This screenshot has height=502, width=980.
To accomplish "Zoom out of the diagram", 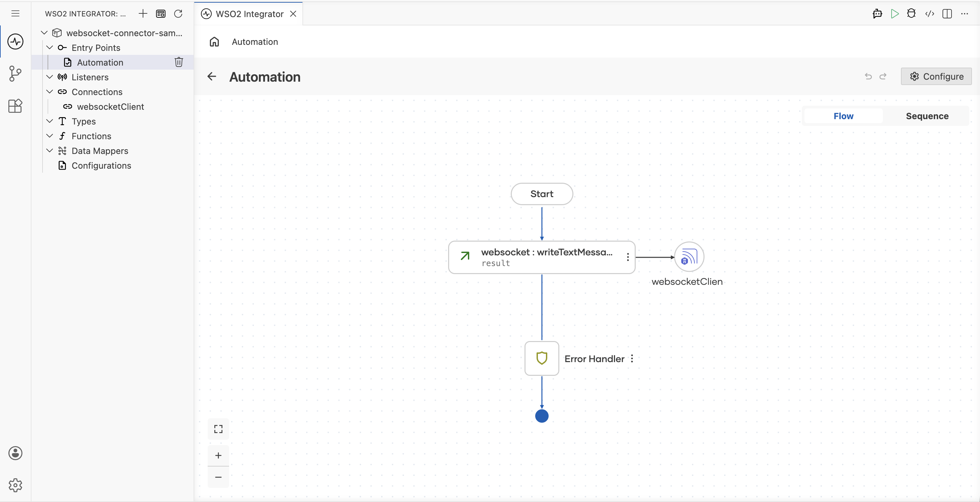I will click(x=218, y=477).
